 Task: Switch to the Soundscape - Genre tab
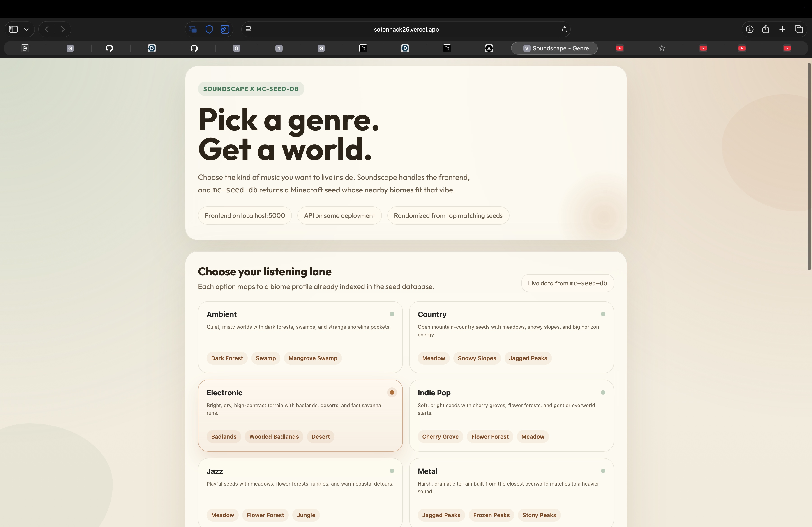(x=554, y=48)
